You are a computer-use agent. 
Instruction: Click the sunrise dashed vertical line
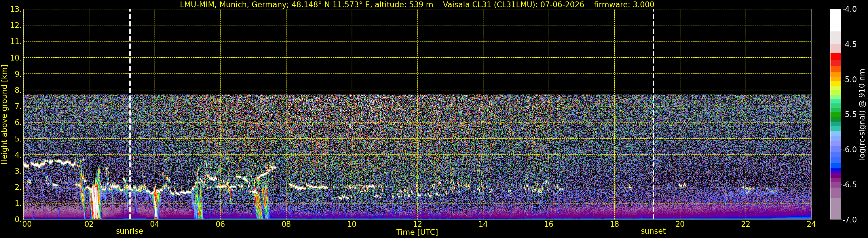pyautogui.click(x=130, y=114)
